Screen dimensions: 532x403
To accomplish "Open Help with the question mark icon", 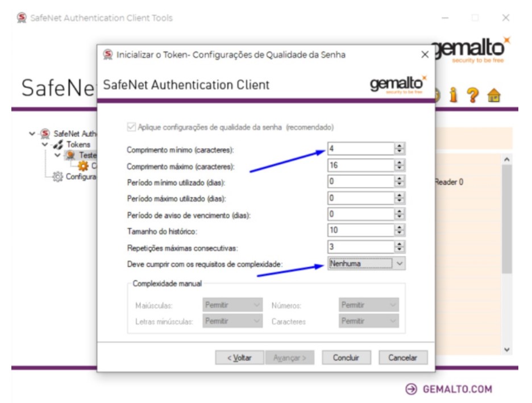I will [473, 95].
